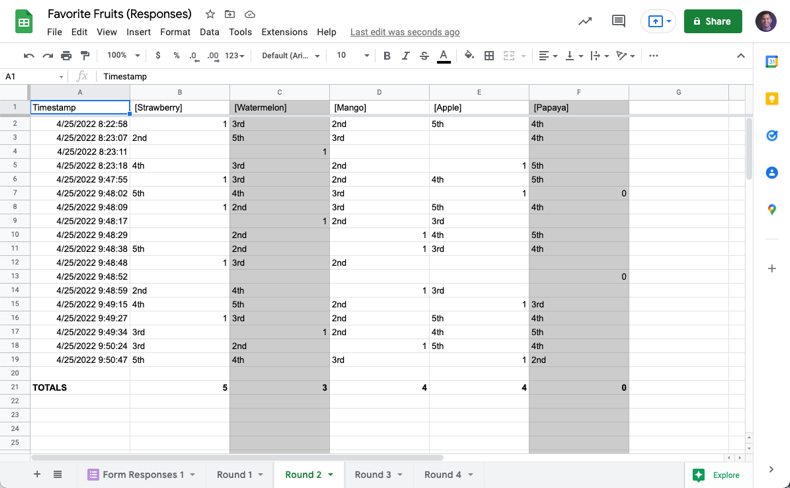The image size is (790, 488).
Task: Open the Google account avatar
Action: coord(765,21)
